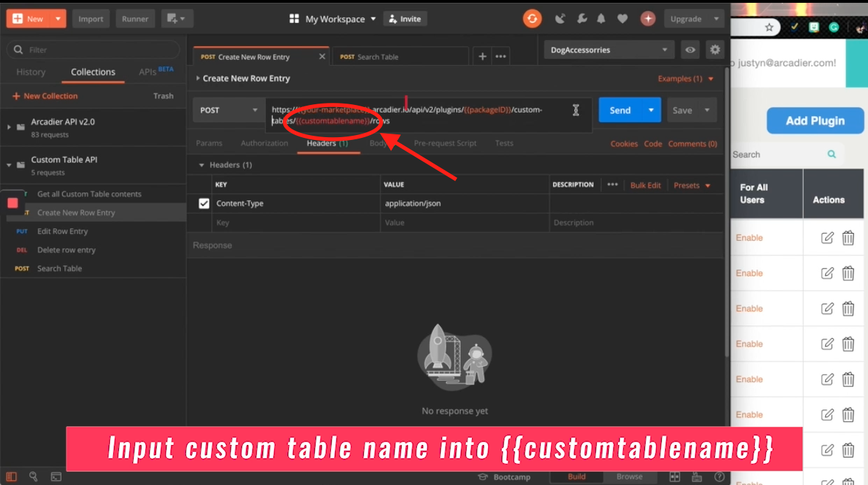Click the Bootcamp graduation cap item
The height and width of the screenshot is (485, 868).
[x=504, y=477]
